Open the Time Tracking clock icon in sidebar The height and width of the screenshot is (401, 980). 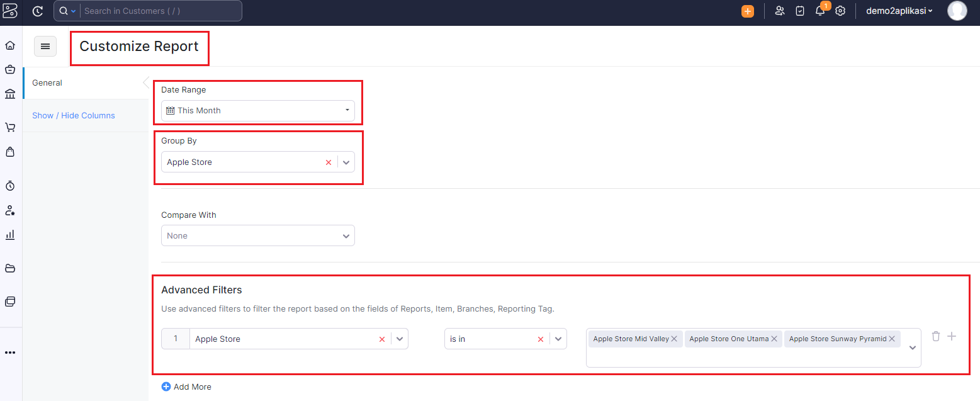10,186
